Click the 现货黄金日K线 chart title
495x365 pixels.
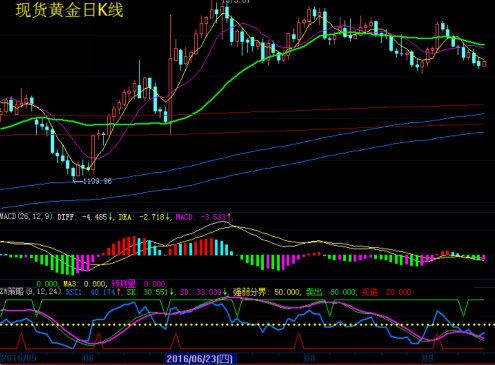pyautogui.click(x=69, y=10)
